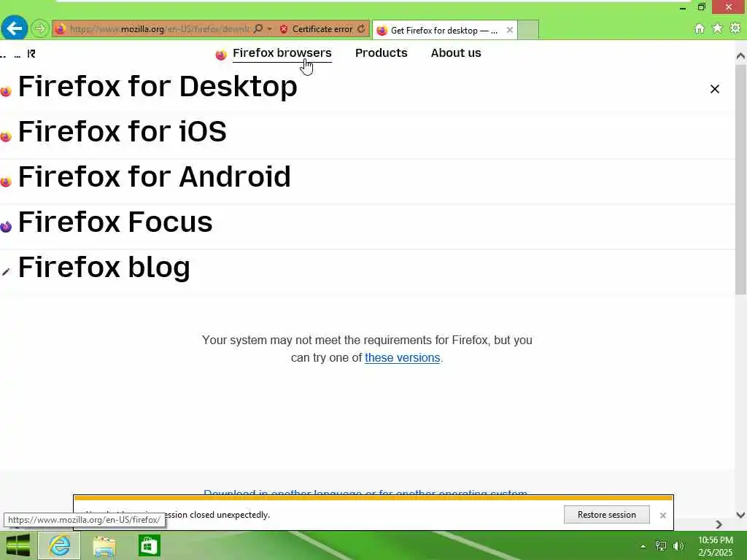Image resolution: width=747 pixels, height=560 pixels.
Task: Click the Firefox icon next to Android
Action: (x=6, y=182)
